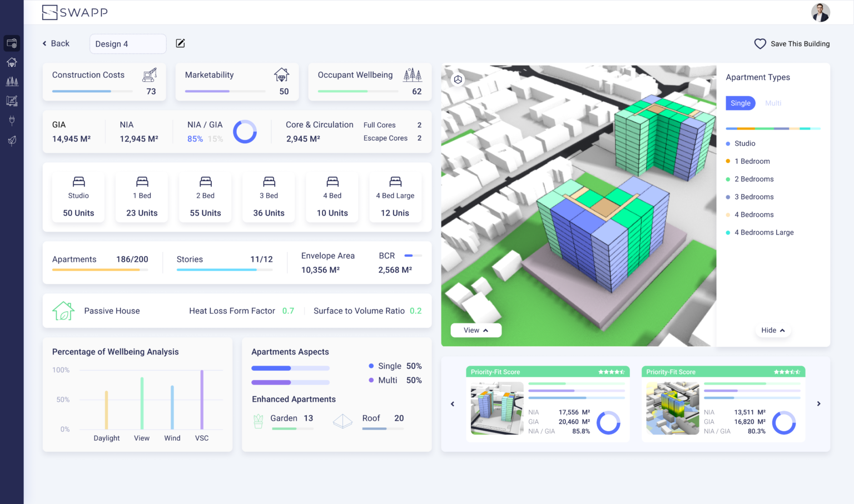Open the user profile avatar

(x=820, y=12)
